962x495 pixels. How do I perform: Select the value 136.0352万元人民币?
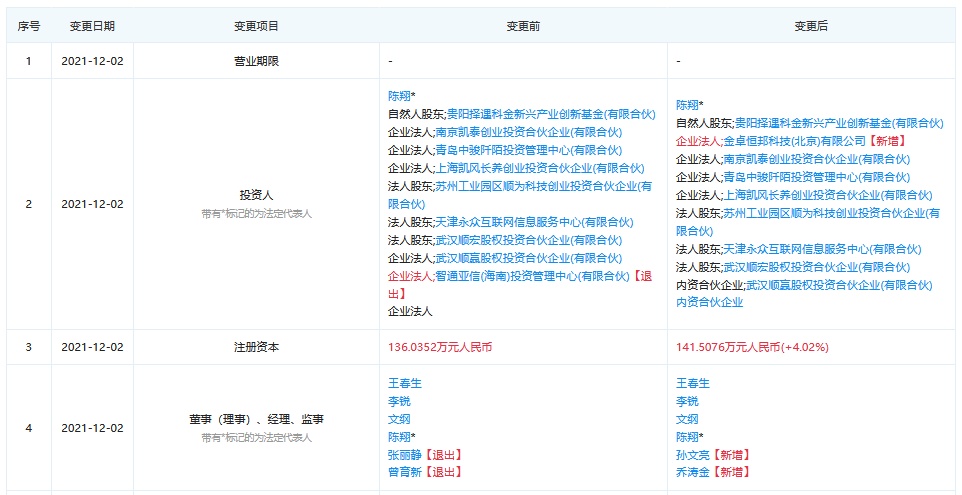[440, 347]
